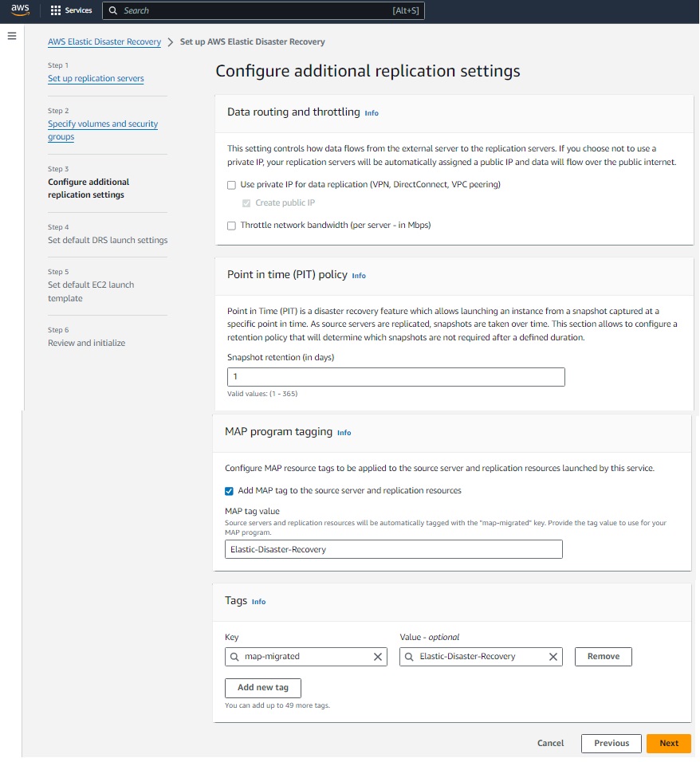The height and width of the screenshot is (762, 700).
Task: Open AWS Elastic Disaster Recovery breadcrumb
Action: [104, 41]
